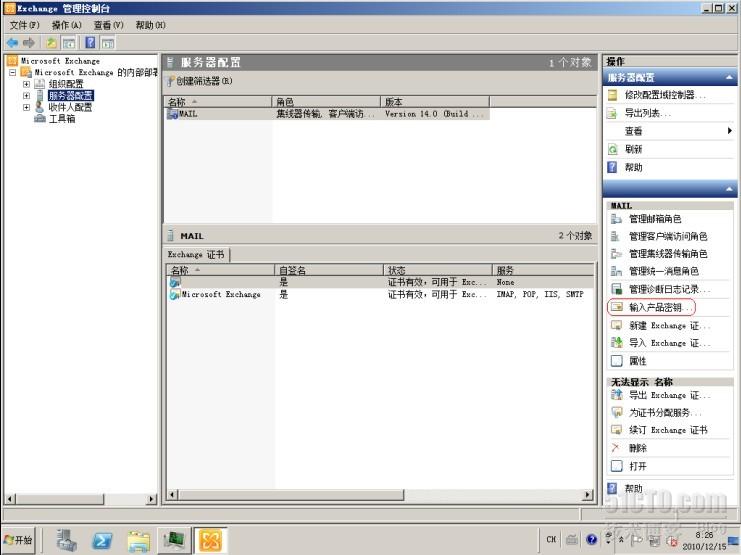Viewport: 741px width, 555px height.
Task: Select 组织配置 tree item
Action: coord(66,84)
